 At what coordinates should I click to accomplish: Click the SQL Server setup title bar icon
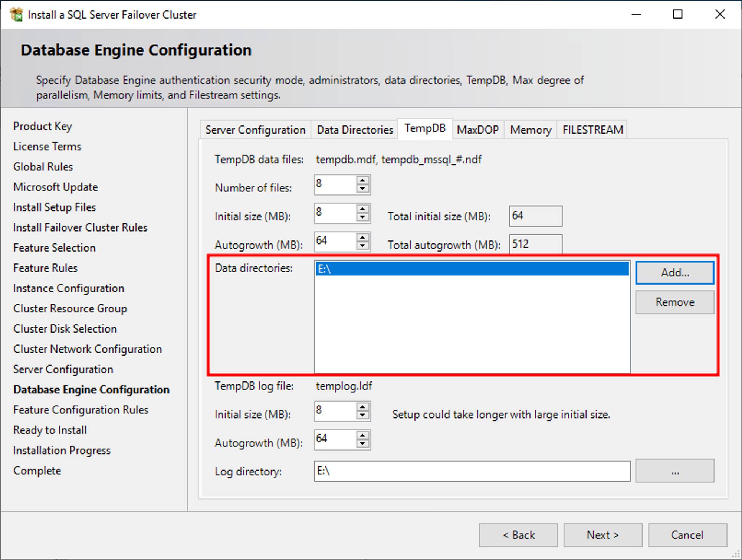coord(16,14)
